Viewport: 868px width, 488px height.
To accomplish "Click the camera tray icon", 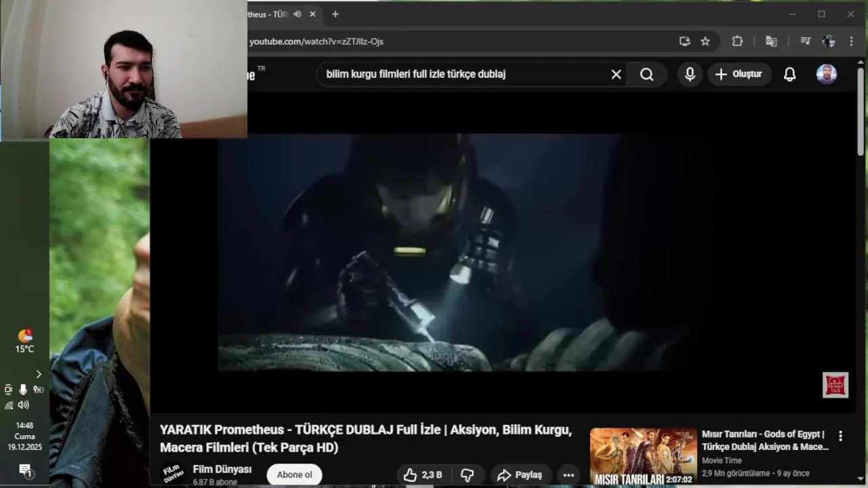I will tap(8, 389).
